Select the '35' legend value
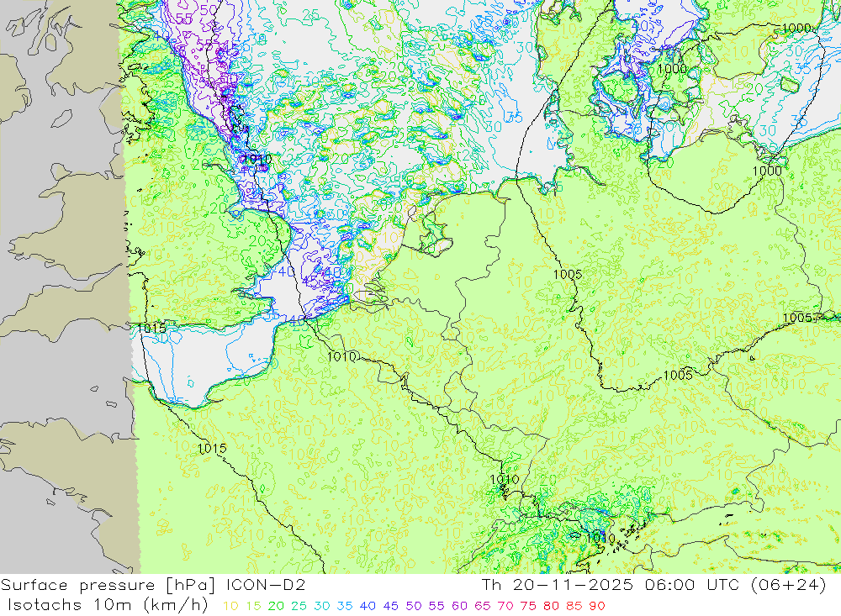 tap(344, 606)
